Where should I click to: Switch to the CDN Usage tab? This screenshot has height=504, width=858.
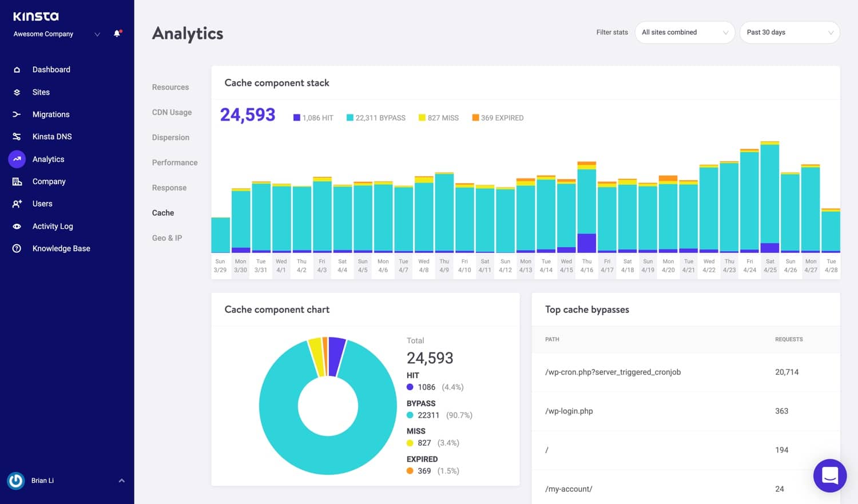coord(172,113)
